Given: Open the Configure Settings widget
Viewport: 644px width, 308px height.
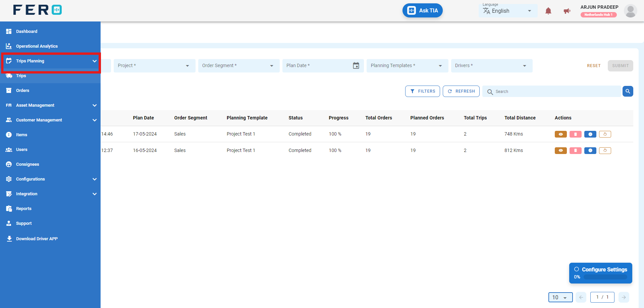Looking at the screenshot, I should 600,273.
